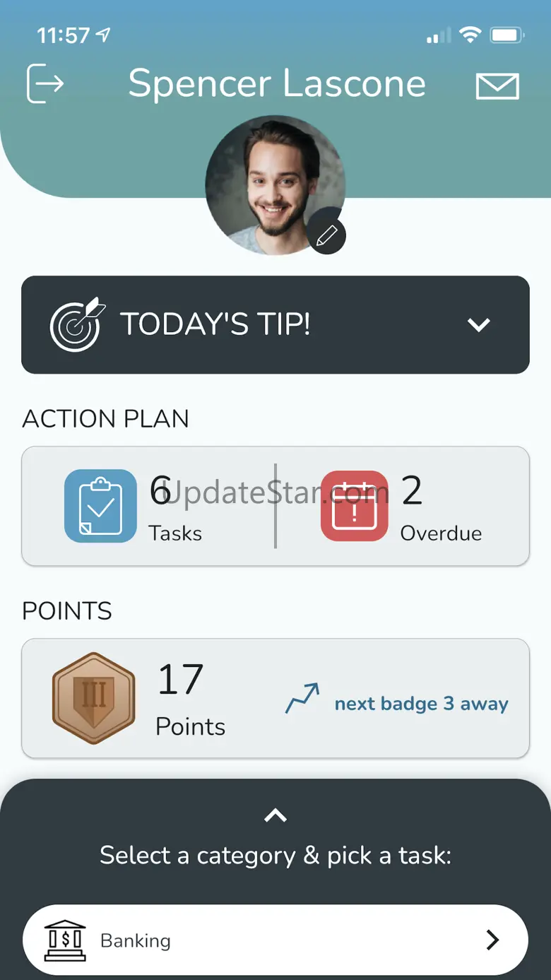
Task: Tap the Spencer Lascone name header
Action: pos(277,84)
